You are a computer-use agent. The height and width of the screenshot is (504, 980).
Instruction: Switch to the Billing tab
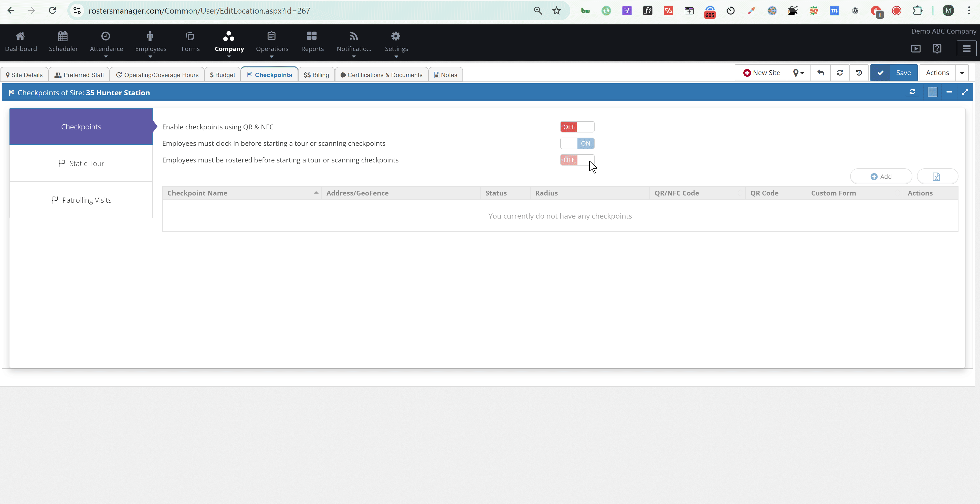coord(316,75)
